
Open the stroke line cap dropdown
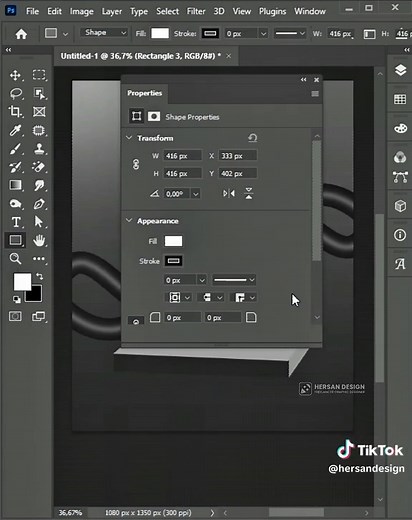pyautogui.click(x=211, y=297)
